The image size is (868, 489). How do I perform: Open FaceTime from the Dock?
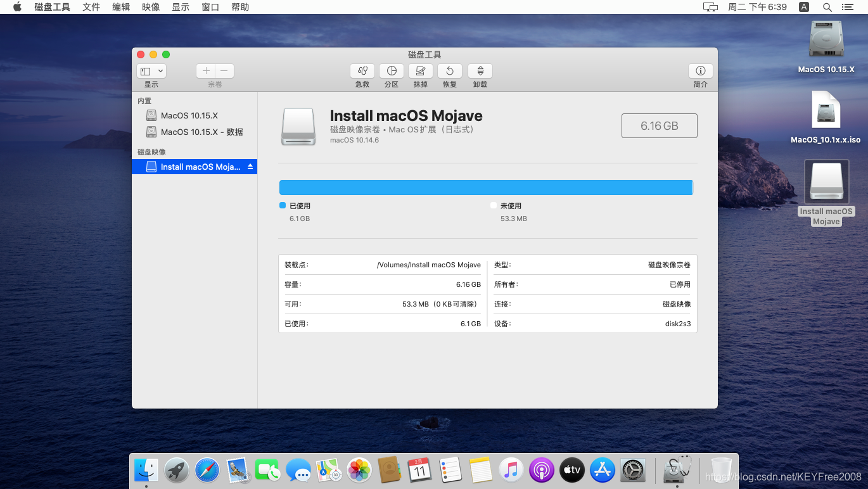[268, 470]
